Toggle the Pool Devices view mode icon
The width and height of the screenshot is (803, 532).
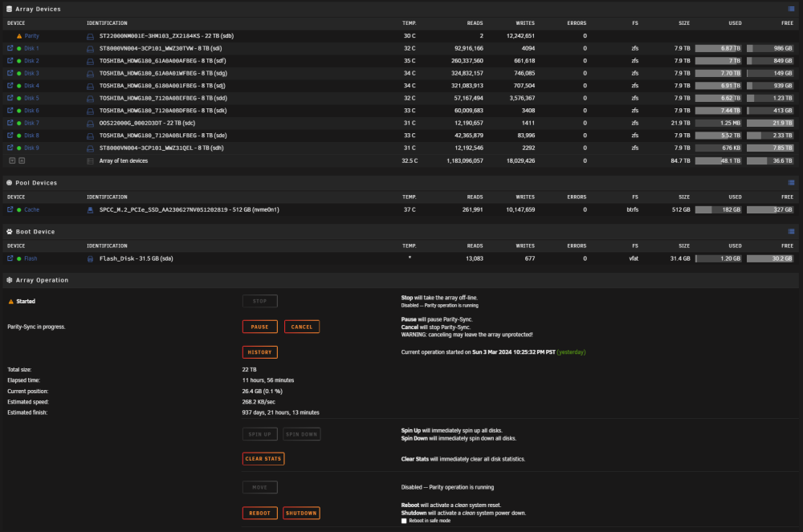click(x=791, y=183)
